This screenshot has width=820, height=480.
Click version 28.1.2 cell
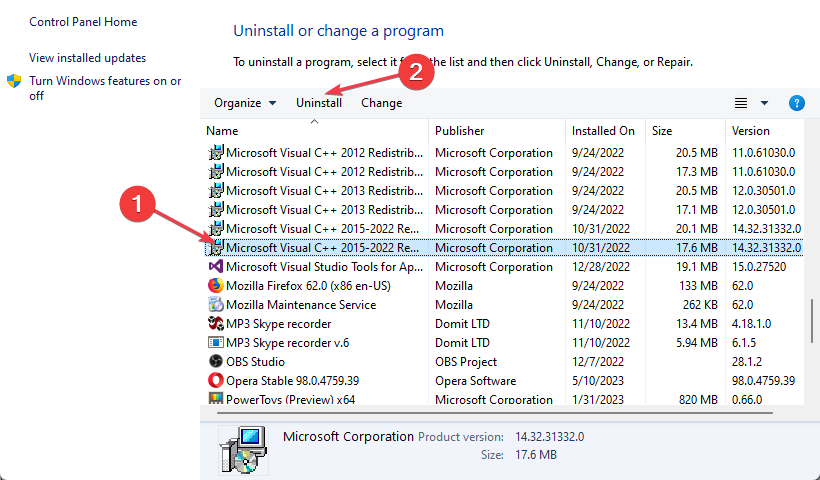pyautogui.click(x=747, y=362)
